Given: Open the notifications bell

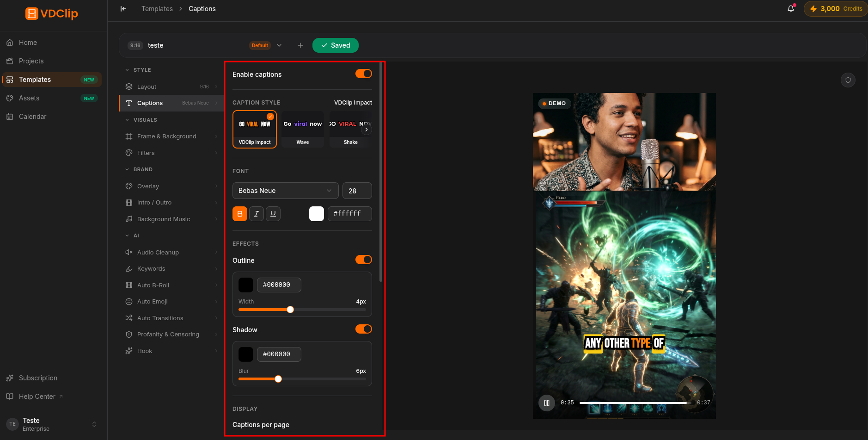Looking at the screenshot, I should pyautogui.click(x=791, y=9).
